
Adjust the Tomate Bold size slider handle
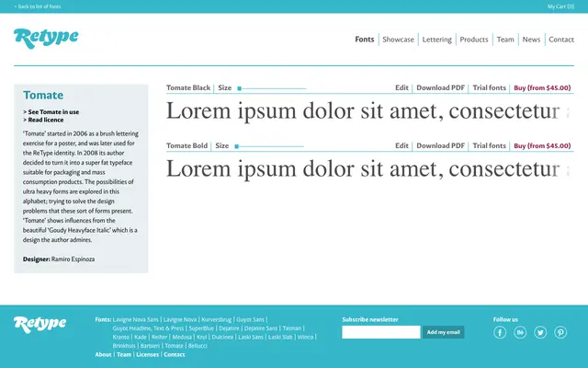[237, 146]
